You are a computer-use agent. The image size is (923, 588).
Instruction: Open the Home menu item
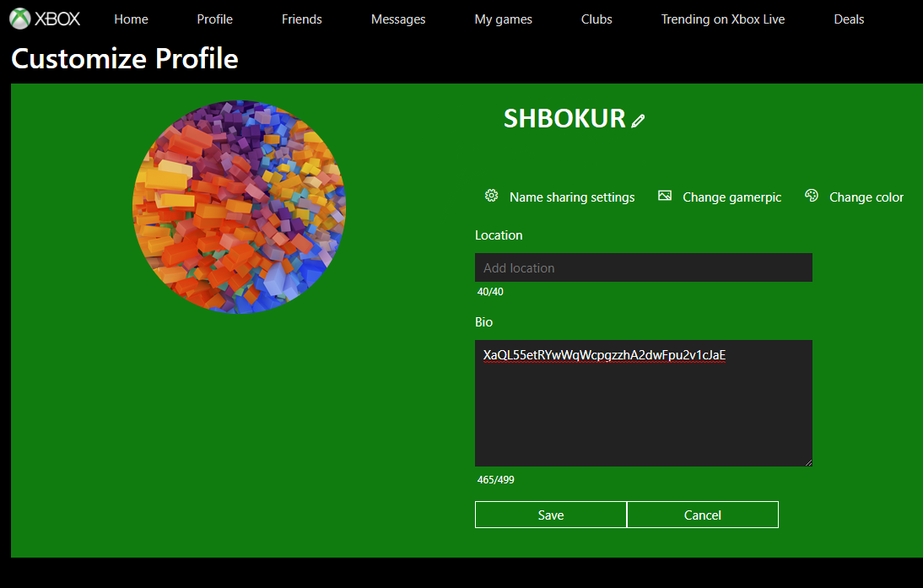[132, 19]
